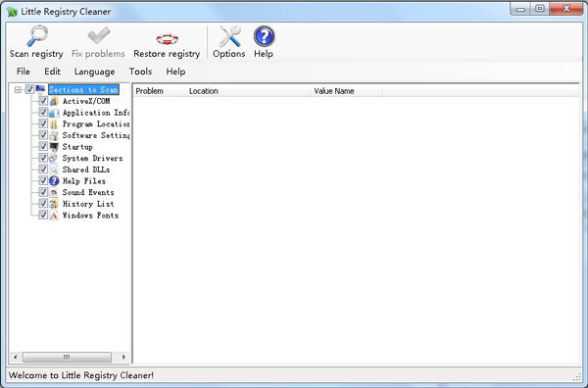Click the Sound Events section icon
Image resolution: width=588 pixels, height=388 pixels.
pyautogui.click(x=54, y=192)
